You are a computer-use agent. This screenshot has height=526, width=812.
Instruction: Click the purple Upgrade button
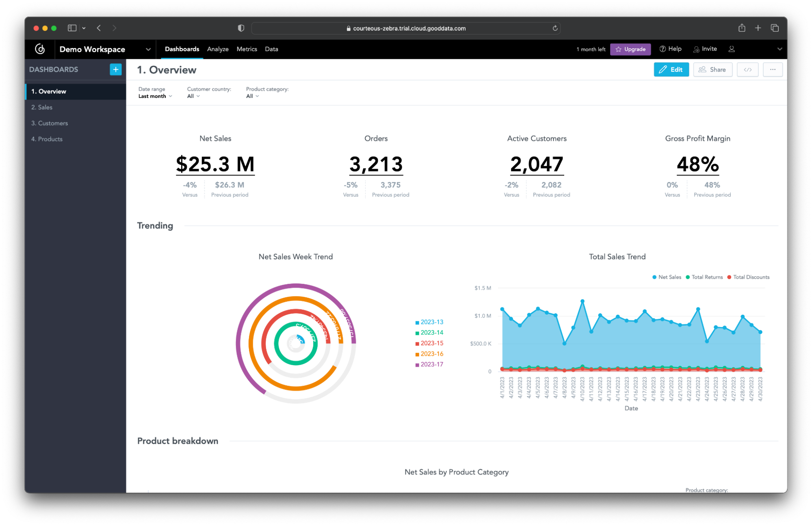tap(630, 49)
